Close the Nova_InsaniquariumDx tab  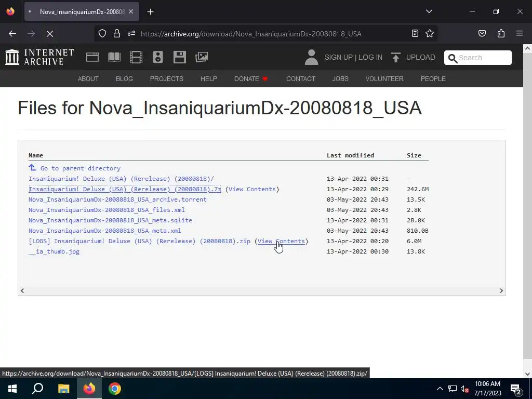(x=131, y=11)
